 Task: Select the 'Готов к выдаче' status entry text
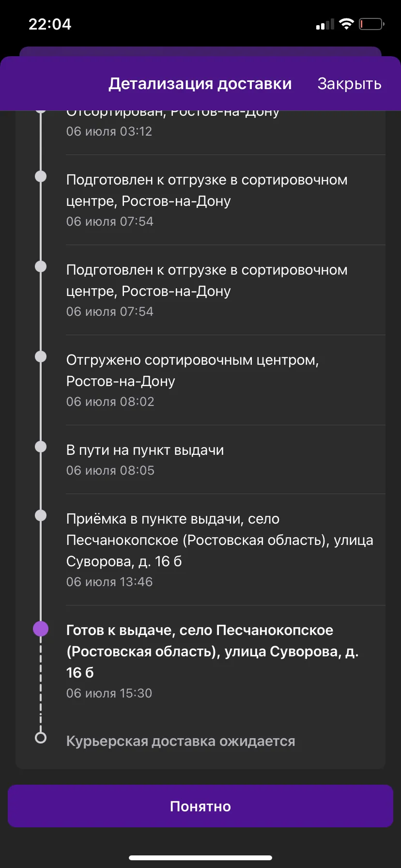point(213,651)
